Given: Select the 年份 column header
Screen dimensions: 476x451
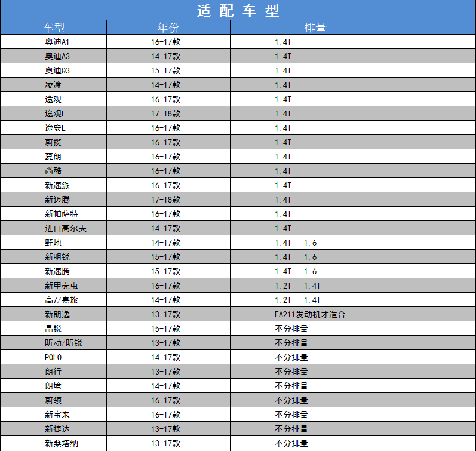Looking at the screenshot, I should 168,27.
